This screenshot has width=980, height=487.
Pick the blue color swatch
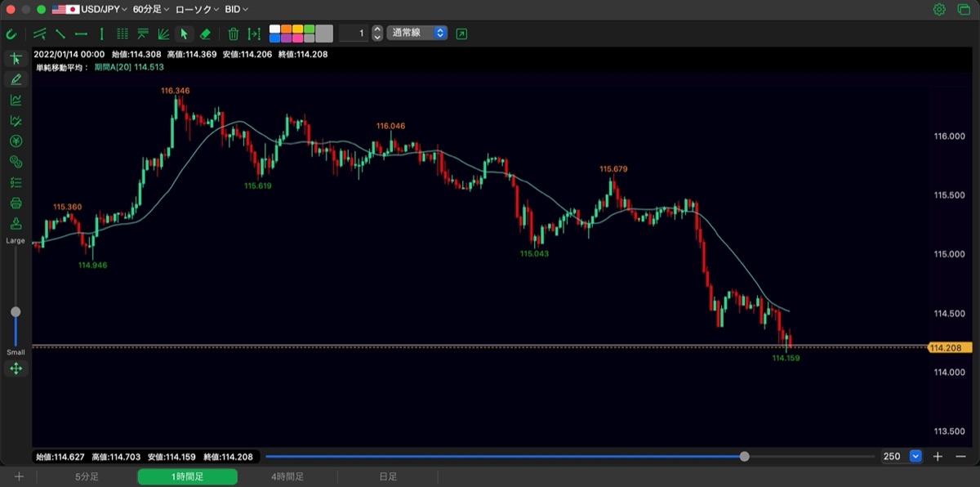[274, 38]
